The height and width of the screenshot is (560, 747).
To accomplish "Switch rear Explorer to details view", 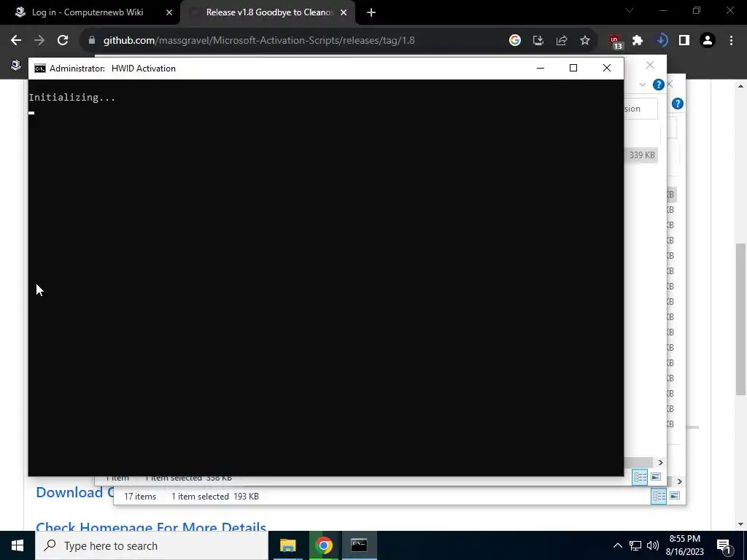I will 659,496.
